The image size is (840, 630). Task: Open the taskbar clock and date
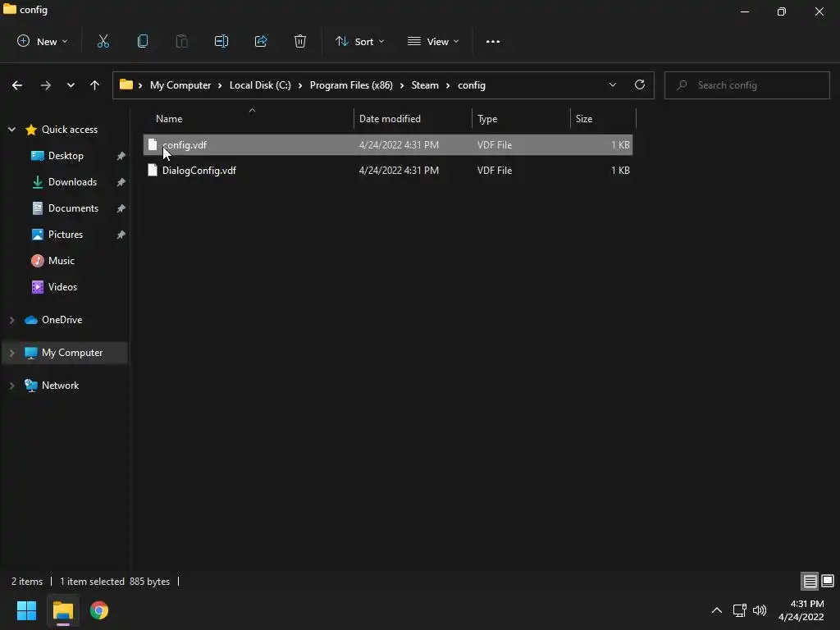(801, 610)
